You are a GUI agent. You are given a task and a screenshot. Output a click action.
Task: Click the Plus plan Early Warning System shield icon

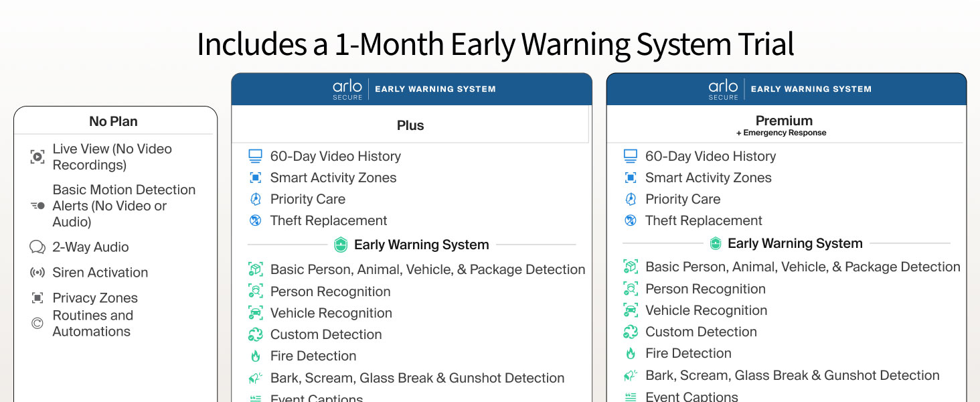tap(341, 245)
